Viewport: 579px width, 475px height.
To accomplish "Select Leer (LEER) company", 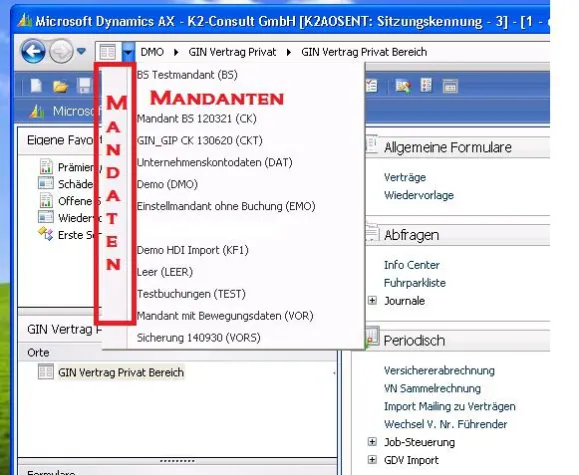I will pyautogui.click(x=165, y=272).
